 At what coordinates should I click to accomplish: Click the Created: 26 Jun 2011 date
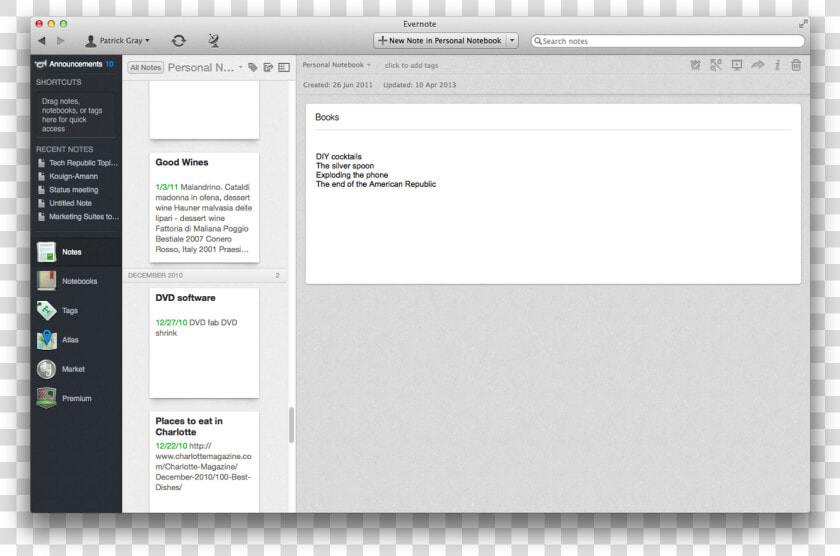[338, 85]
